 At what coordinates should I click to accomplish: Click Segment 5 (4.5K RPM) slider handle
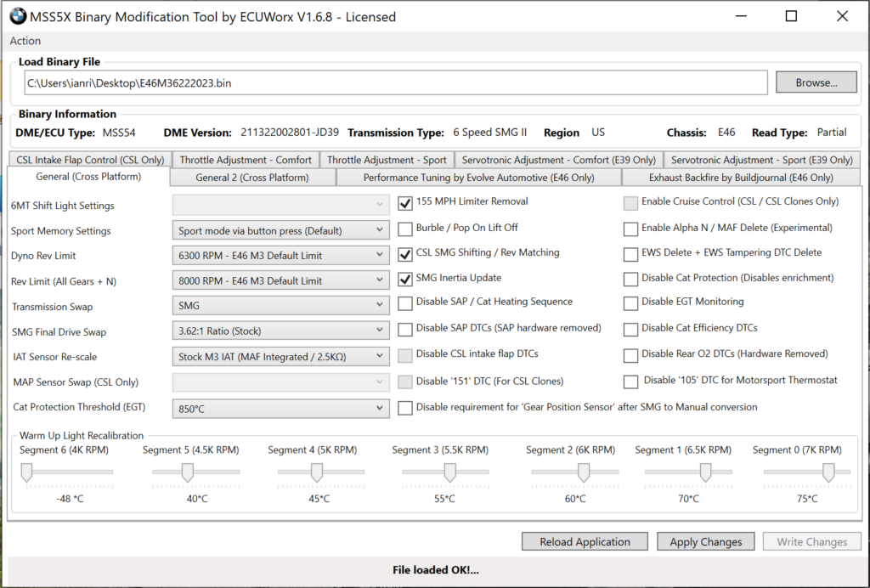[188, 472]
